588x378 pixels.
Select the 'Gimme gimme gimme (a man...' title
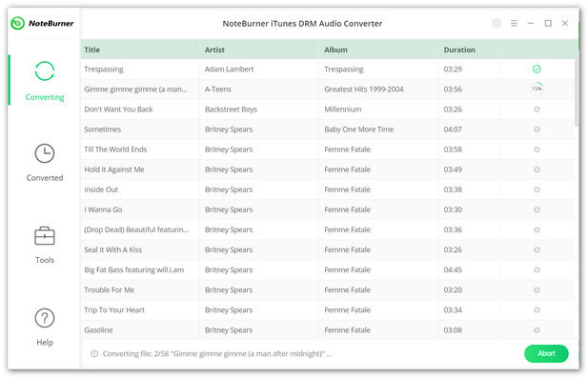pyautogui.click(x=135, y=90)
